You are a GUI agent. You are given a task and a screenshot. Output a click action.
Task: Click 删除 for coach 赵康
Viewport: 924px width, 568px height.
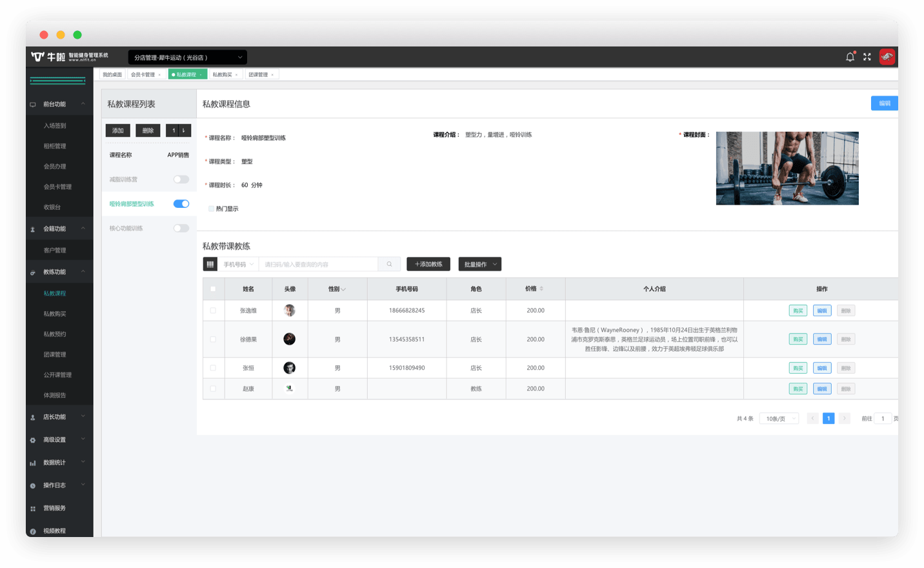(x=846, y=389)
